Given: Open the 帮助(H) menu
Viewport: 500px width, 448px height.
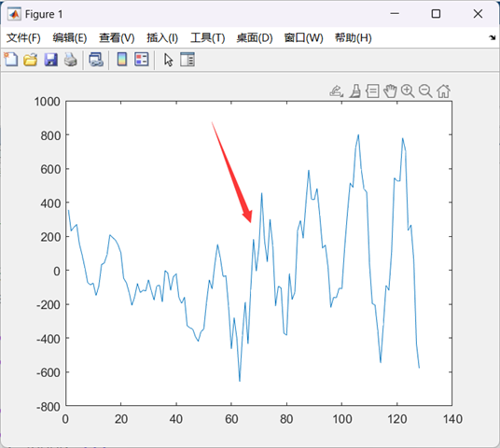Looking at the screenshot, I should click(353, 38).
